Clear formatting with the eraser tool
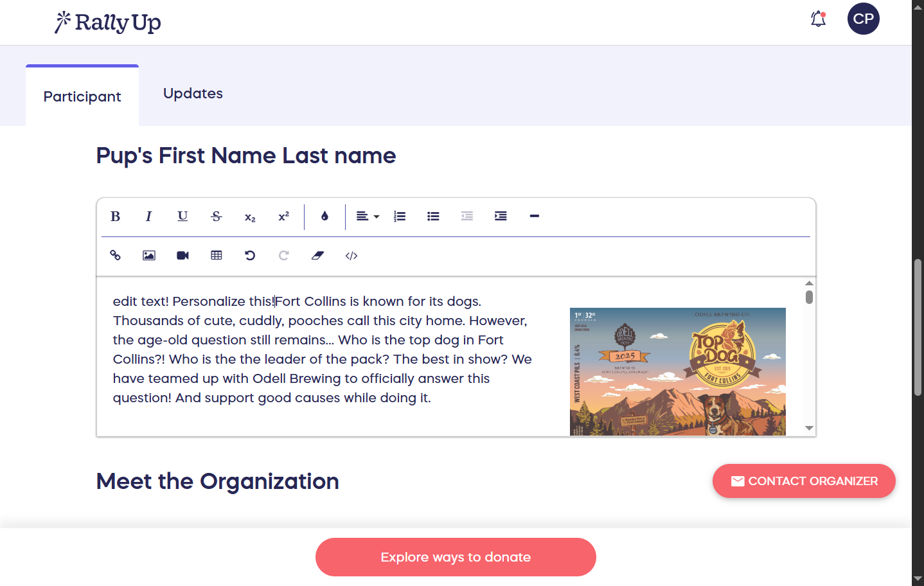This screenshot has height=586, width=924. 317,256
